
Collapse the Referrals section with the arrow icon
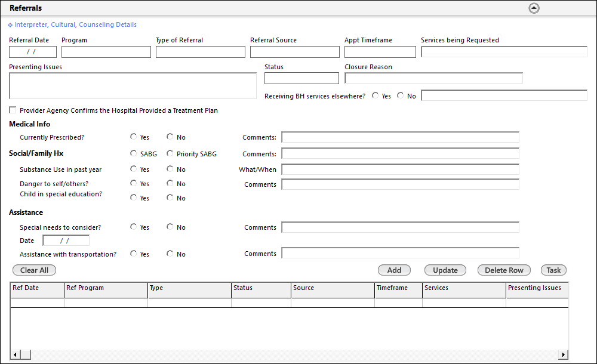pos(534,8)
